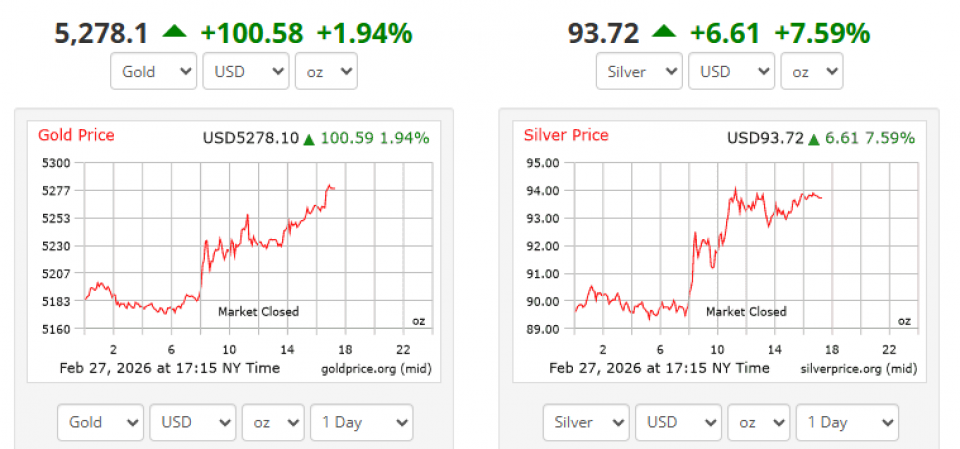960x449 pixels.
Task: Click the red Gold Price chart title
Action: (x=76, y=135)
